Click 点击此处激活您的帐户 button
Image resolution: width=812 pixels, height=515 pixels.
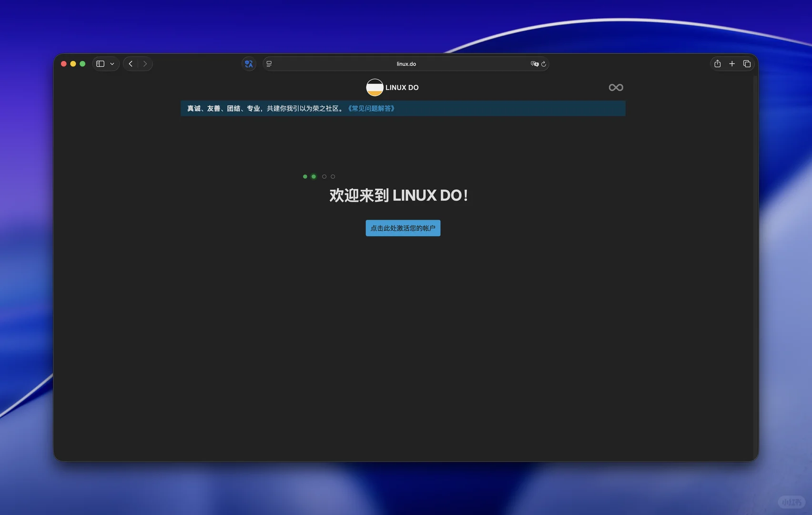click(403, 228)
